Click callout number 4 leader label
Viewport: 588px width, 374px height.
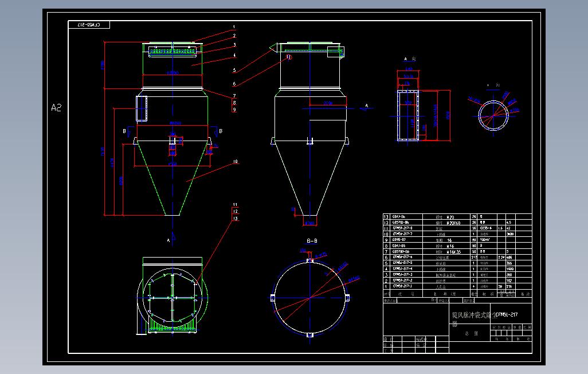click(234, 55)
